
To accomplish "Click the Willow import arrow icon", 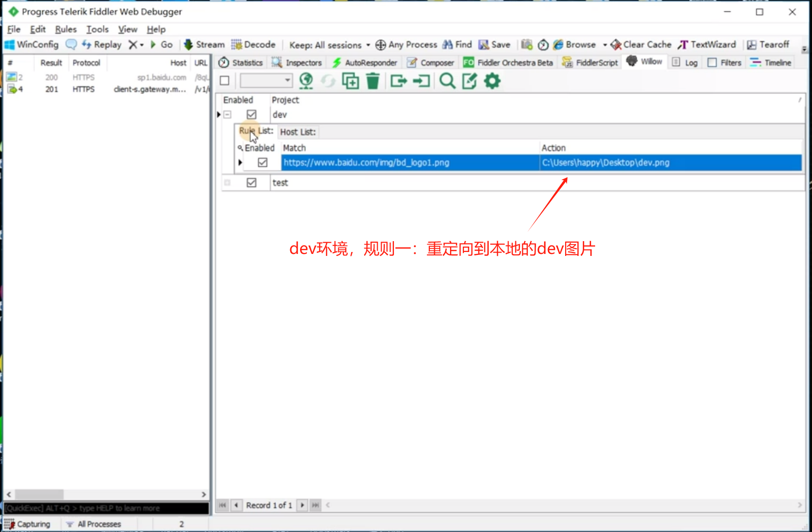I will (421, 81).
